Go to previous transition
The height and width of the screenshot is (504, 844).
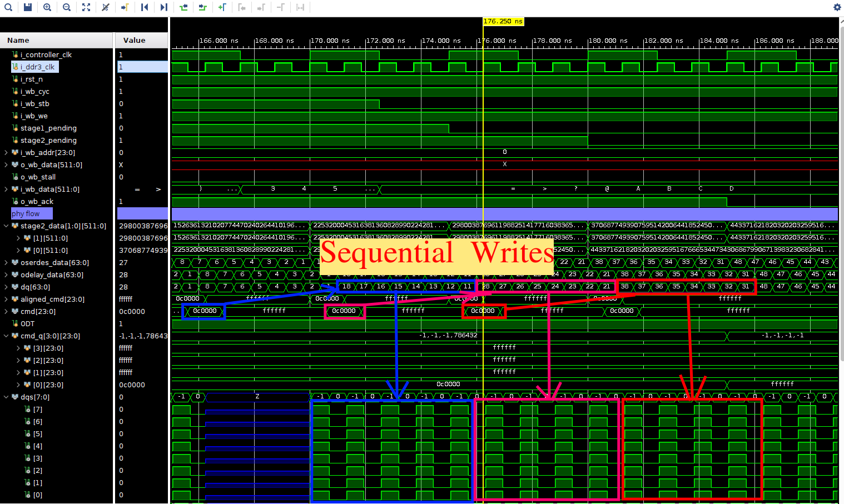(183, 7)
